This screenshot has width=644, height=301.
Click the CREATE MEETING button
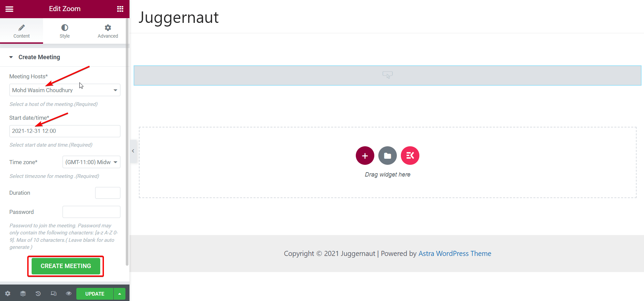point(65,266)
